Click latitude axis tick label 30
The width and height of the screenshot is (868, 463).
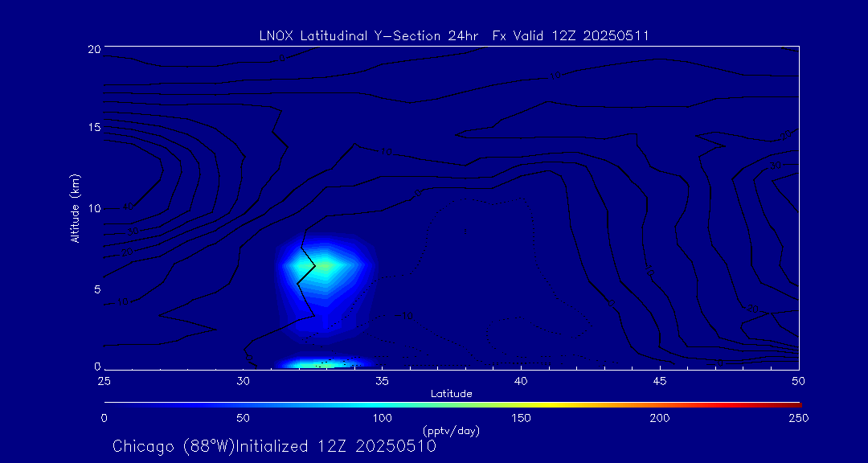pos(243,381)
